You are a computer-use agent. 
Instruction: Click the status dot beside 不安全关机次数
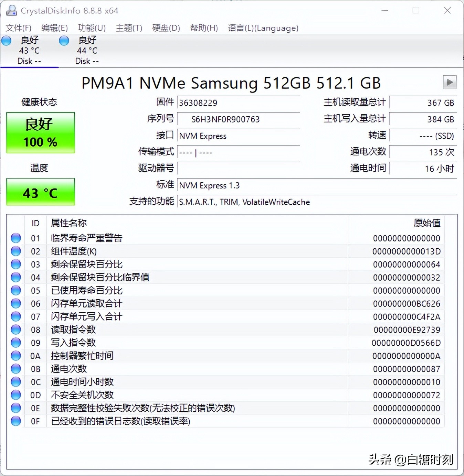tap(15, 394)
